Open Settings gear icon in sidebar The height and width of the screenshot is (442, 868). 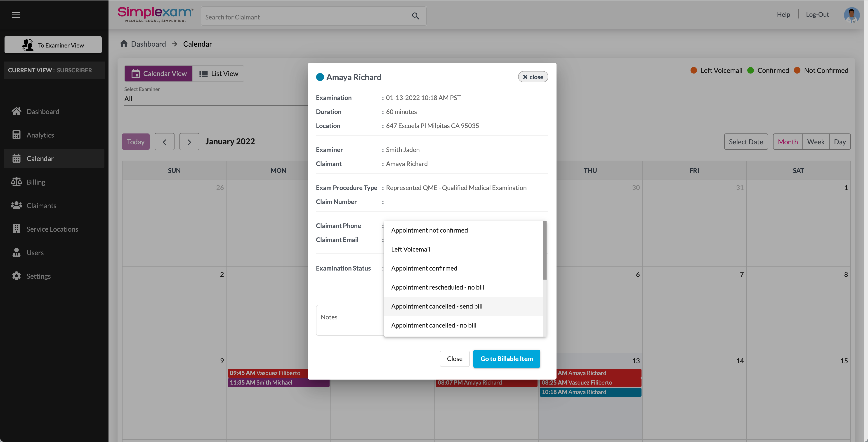click(16, 276)
